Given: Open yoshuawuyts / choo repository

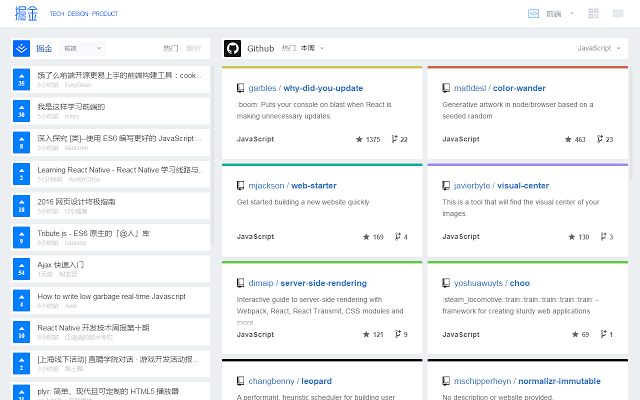Looking at the screenshot, I should pos(492,283).
